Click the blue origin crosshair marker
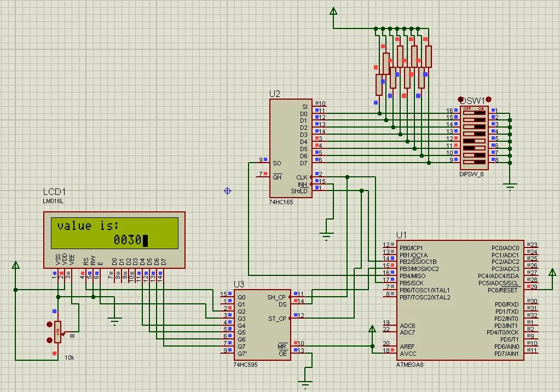560x392 pixels. (228, 191)
